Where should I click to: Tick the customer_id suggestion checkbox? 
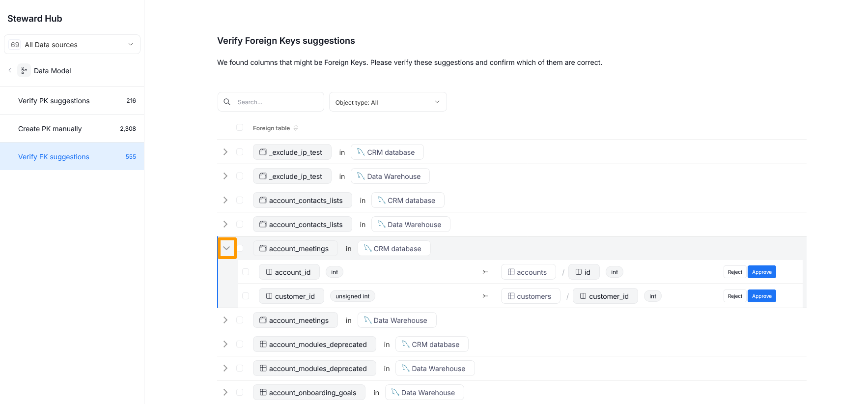tap(246, 296)
